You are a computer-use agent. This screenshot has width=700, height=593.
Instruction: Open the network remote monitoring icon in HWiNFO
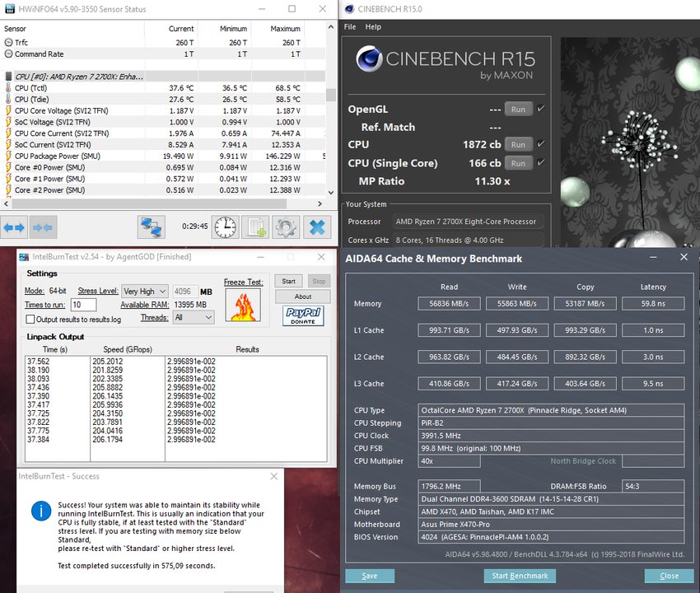(152, 226)
